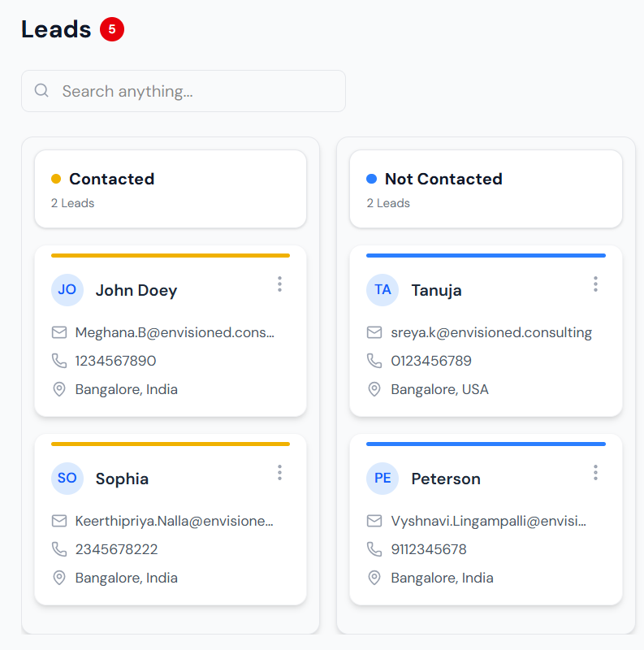Click the location pin icon on Tanuja's card

click(374, 389)
